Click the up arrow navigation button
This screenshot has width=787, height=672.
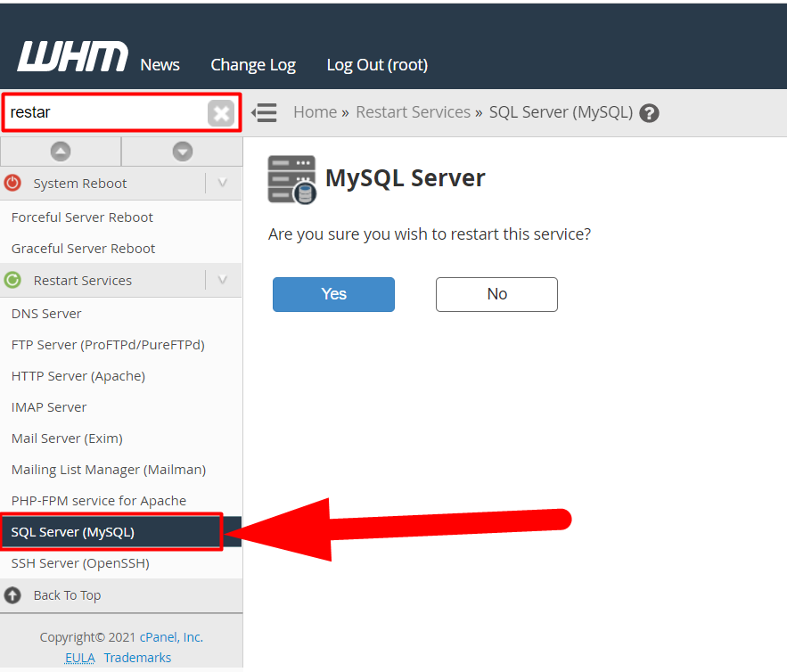(61, 151)
